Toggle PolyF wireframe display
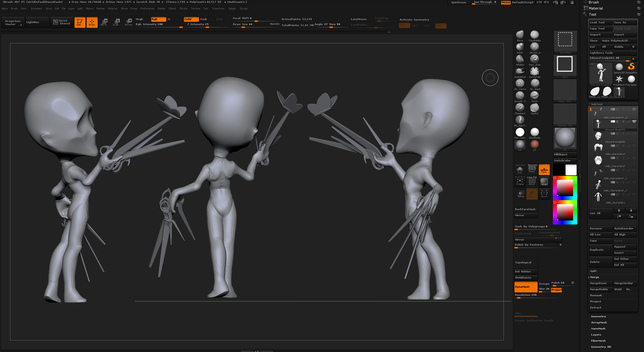This screenshot has height=352, width=644. click(x=532, y=181)
